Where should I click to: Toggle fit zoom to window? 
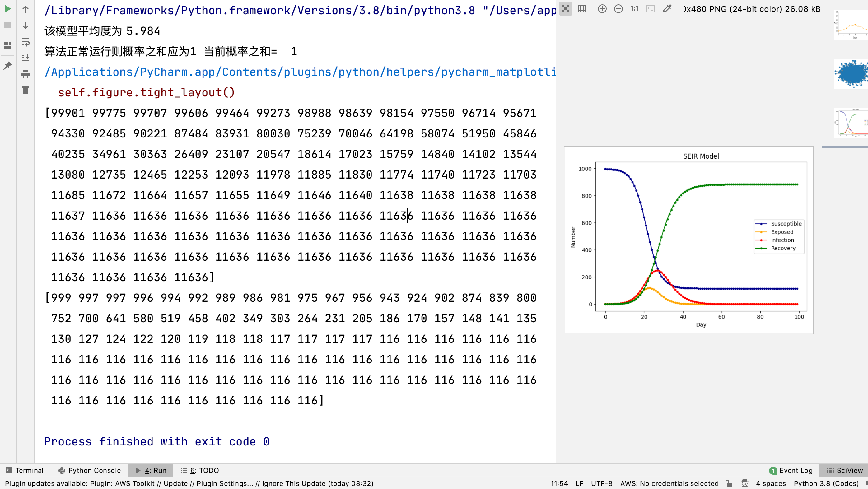point(651,9)
